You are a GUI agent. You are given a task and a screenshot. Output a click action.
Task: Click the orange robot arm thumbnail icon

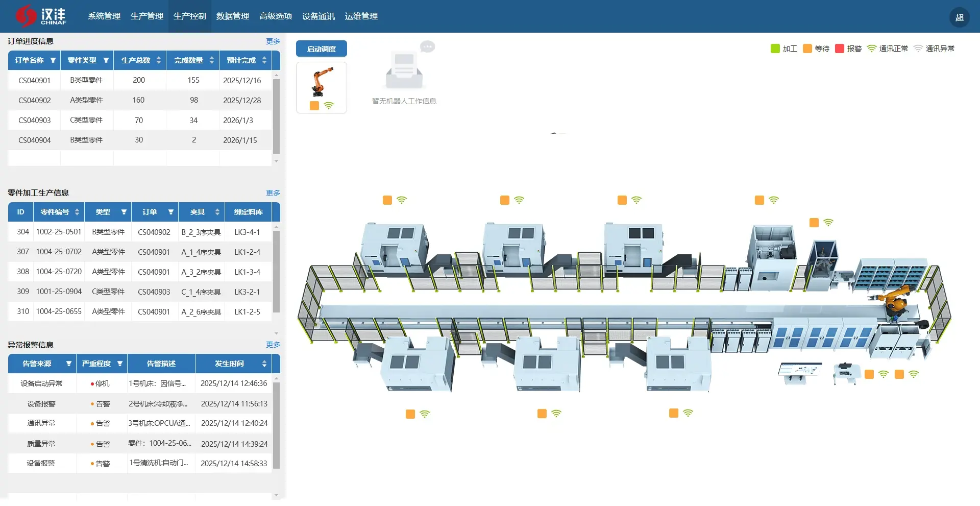tap(322, 82)
